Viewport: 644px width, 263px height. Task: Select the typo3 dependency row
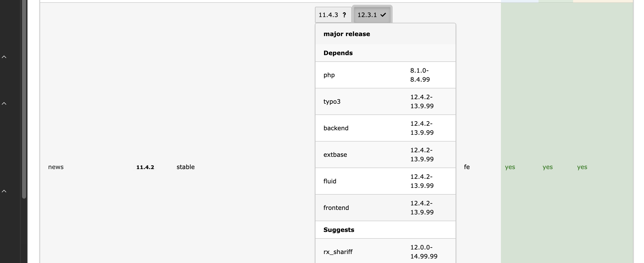coord(385,102)
